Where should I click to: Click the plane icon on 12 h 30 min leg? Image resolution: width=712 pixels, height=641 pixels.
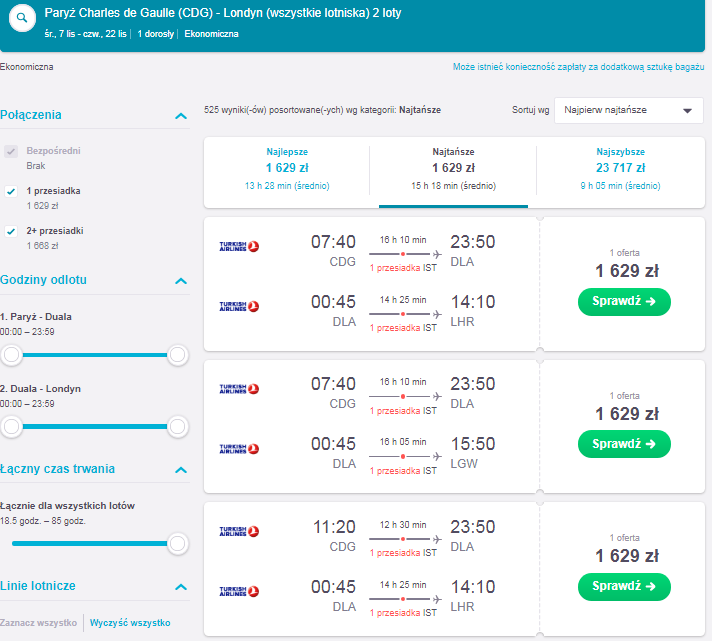coord(437,539)
